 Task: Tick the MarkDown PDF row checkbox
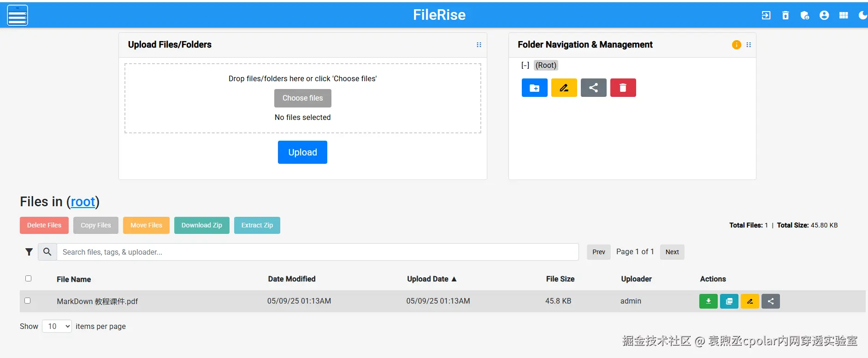click(27, 301)
